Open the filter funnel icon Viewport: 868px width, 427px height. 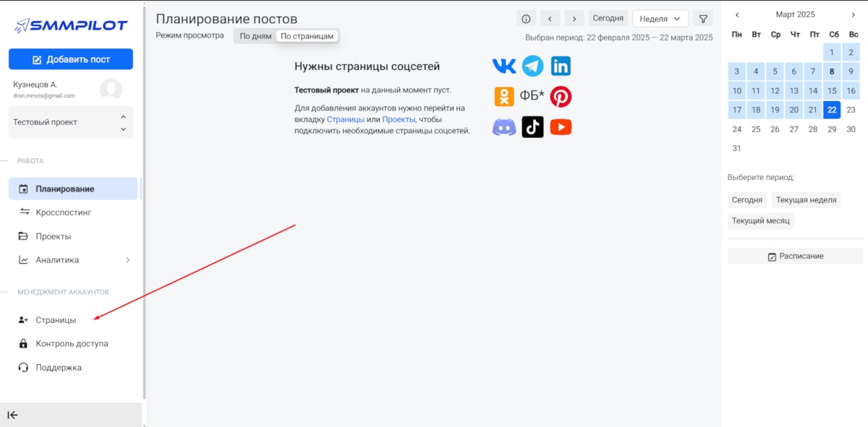tap(702, 19)
